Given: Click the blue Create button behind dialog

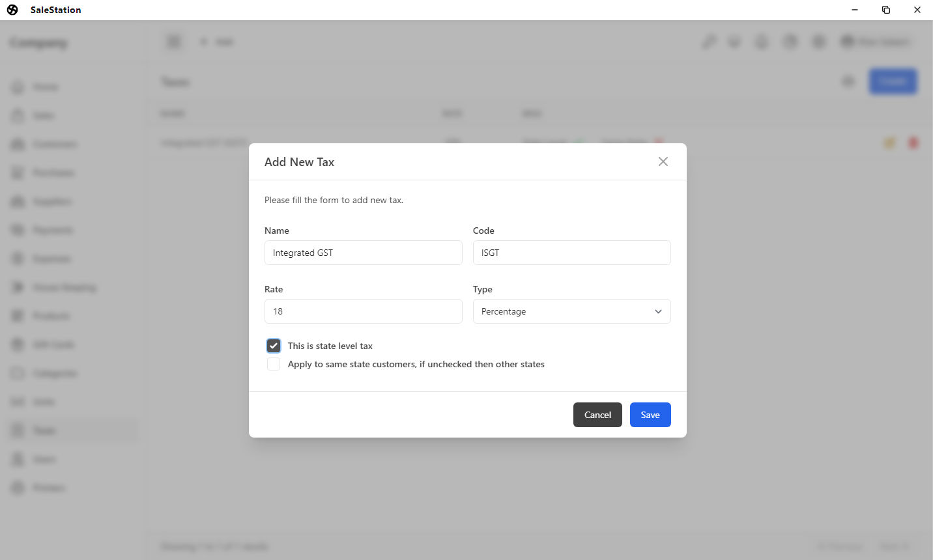Looking at the screenshot, I should (x=893, y=81).
